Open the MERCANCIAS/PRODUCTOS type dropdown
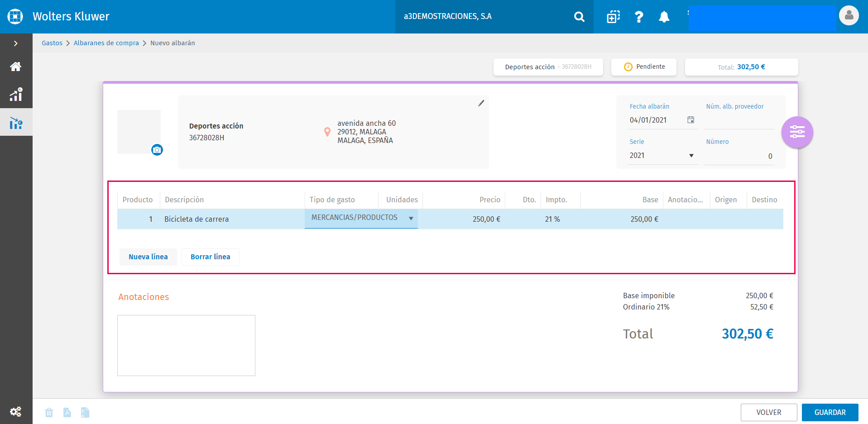Viewport: 868px width, 424px height. pos(361,218)
